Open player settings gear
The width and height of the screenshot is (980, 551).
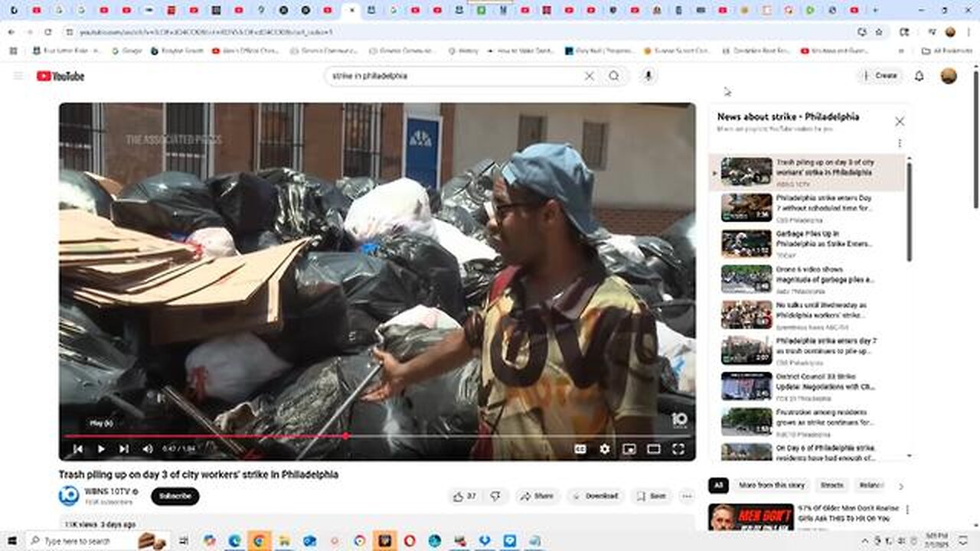click(605, 449)
